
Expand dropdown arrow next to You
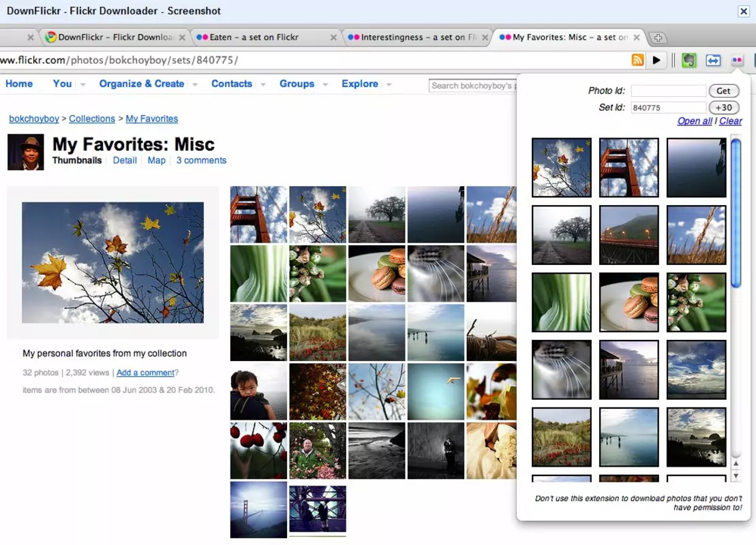[83, 84]
